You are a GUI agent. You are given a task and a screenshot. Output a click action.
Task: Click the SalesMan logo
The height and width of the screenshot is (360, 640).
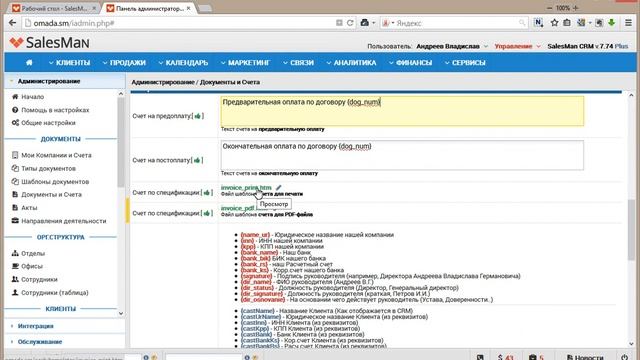49,42
